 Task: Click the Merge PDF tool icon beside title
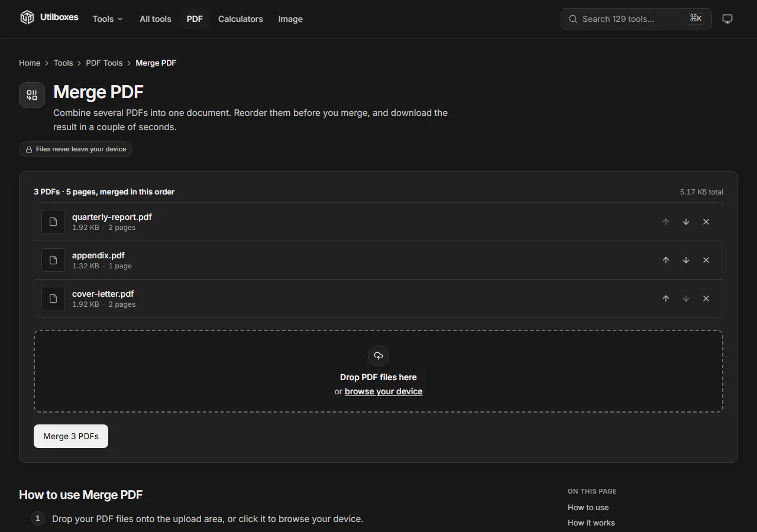[32, 95]
